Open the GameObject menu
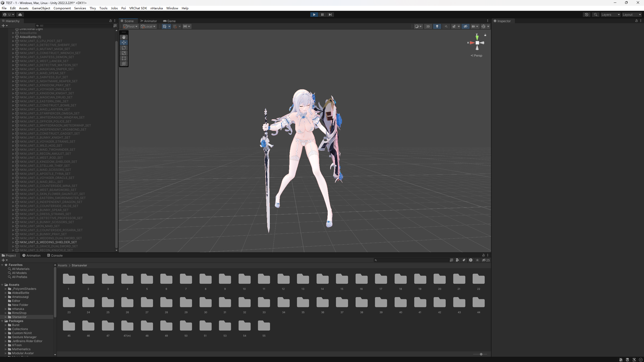644x362 pixels. tap(41, 8)
